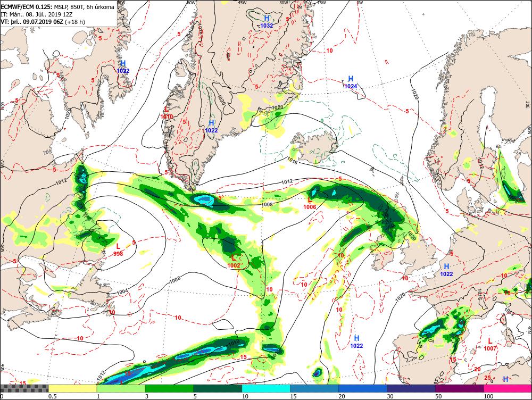Click the '30' legend tick value
Screen dimensions: 532x400
tap(390, 396)
